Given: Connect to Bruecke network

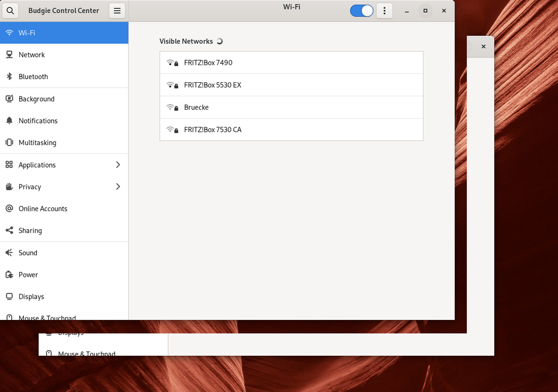Looking at the screenshot, I should [291, 107].
